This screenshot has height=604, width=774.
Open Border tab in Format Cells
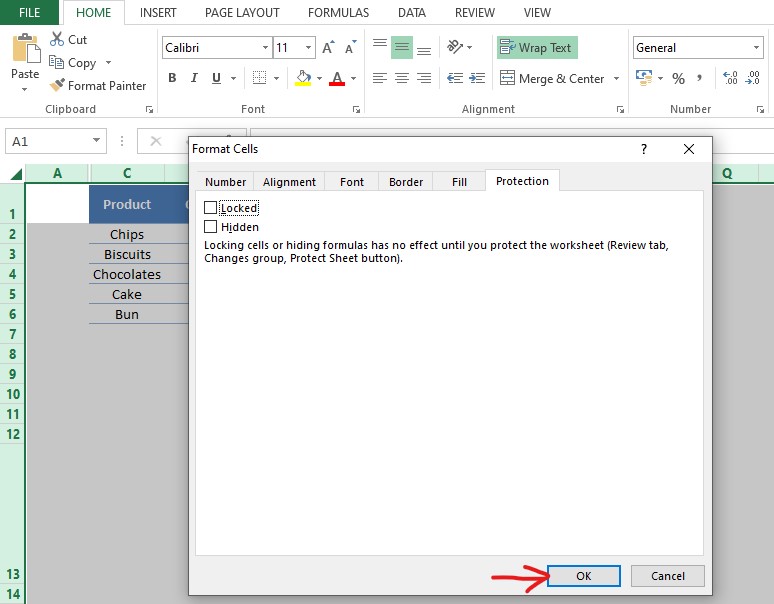[406, 182]
